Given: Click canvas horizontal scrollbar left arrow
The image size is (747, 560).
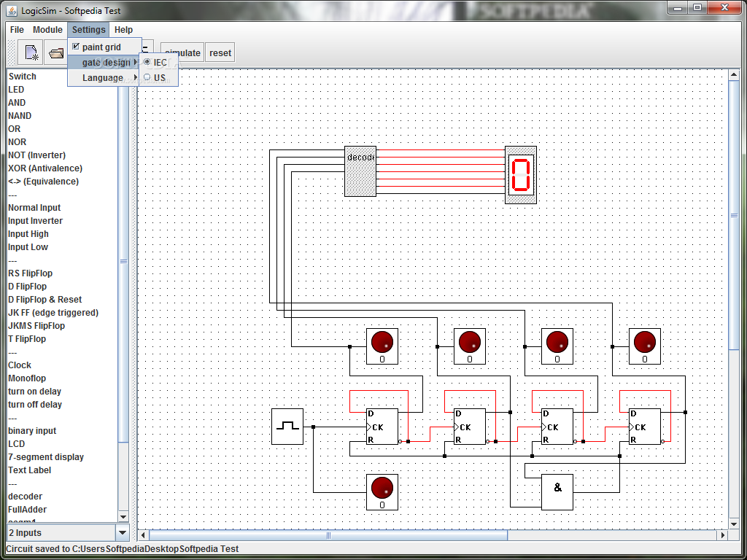Looking at the screenshot, I should [x=142, y=535].
